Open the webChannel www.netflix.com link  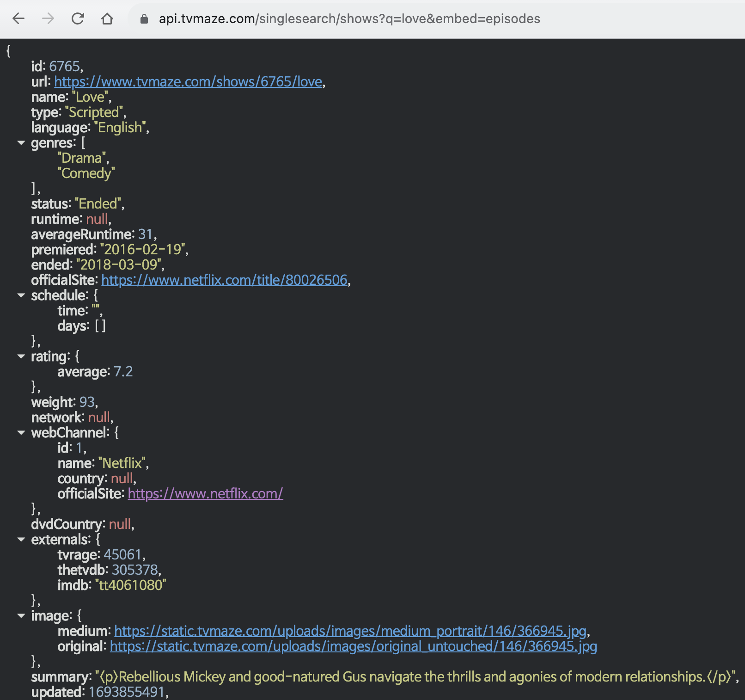pyautogui.click(x=206, y=494)
